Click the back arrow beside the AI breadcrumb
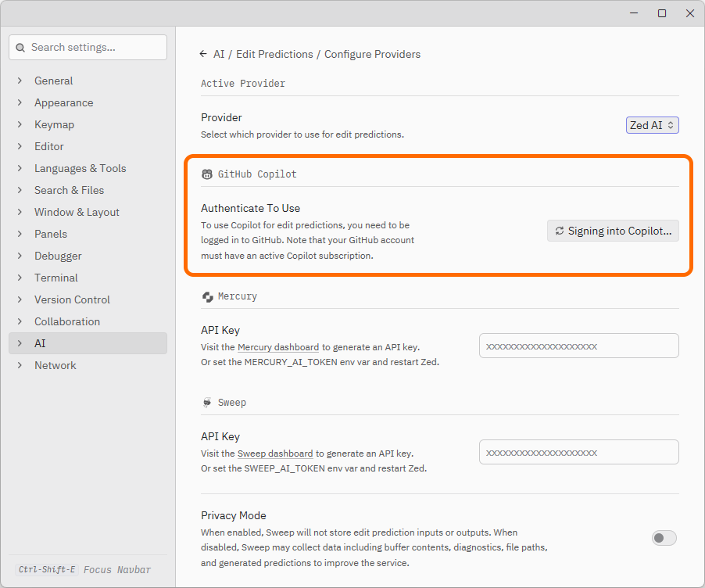 pos(203,55)
